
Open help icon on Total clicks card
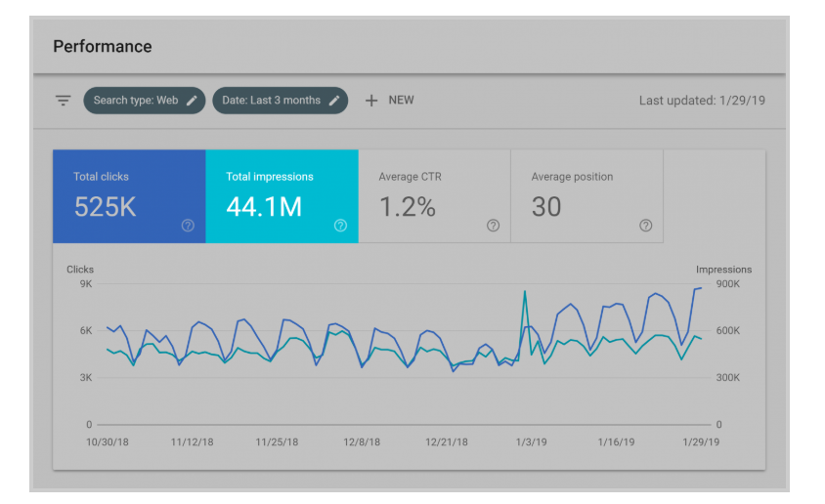[188, 226]
